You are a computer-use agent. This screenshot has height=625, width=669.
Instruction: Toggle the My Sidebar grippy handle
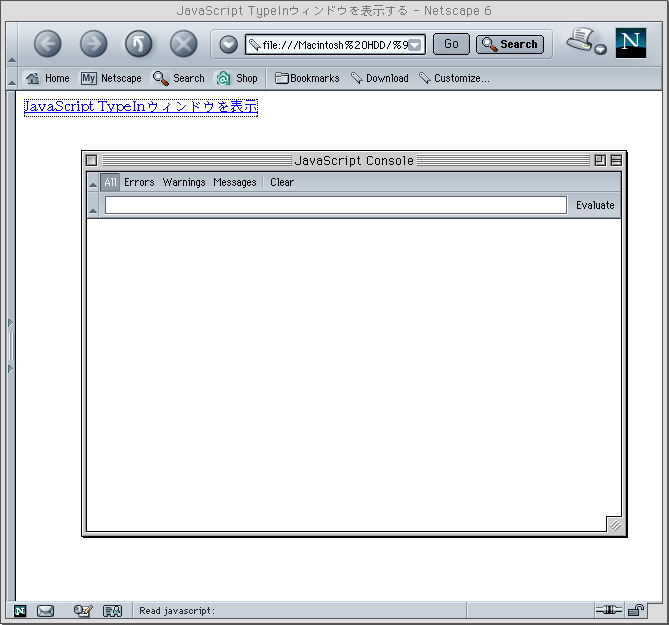tap(11, 346)
